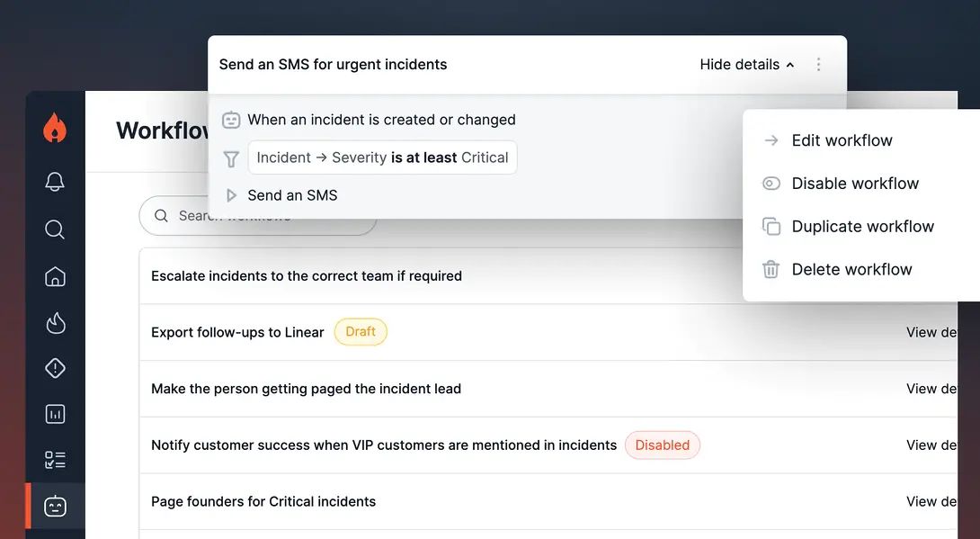980x539 pixels.
Task: Open insights chart icon in sidebar
Action: 55,414
